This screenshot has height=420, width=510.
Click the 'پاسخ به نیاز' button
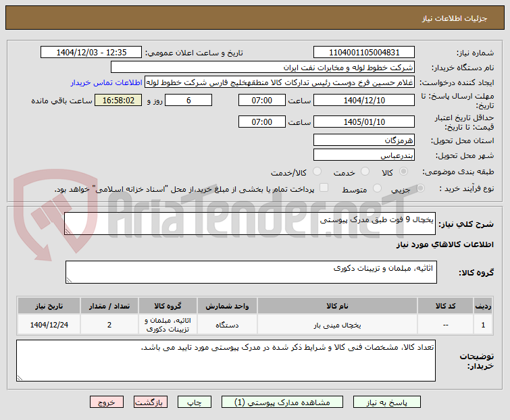tap(386, 402)
